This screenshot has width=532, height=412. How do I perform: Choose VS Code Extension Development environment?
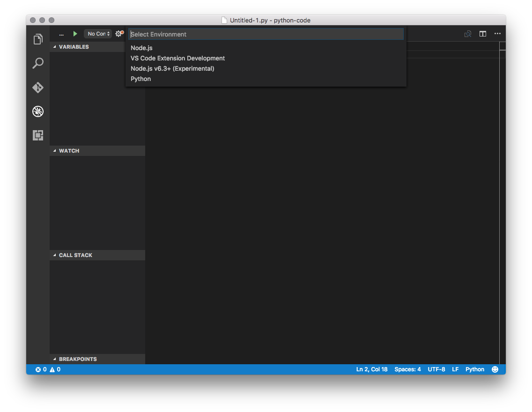pos(266,59)
